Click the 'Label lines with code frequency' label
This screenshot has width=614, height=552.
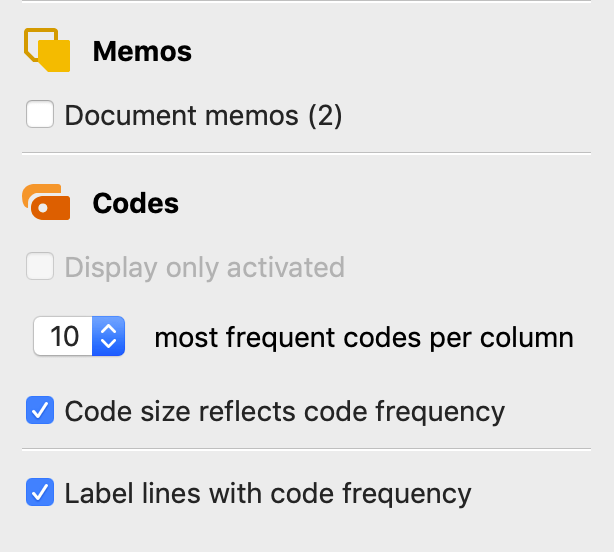[267, 492]
